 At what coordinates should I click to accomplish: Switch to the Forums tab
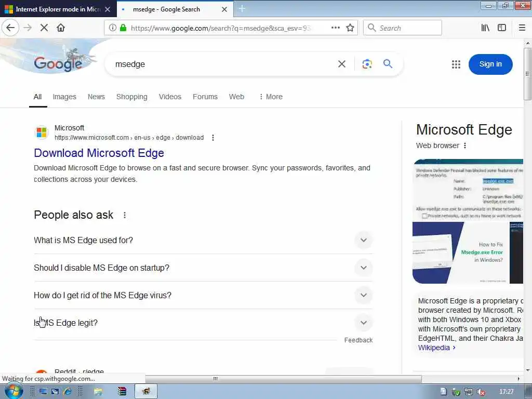(205, 97)
